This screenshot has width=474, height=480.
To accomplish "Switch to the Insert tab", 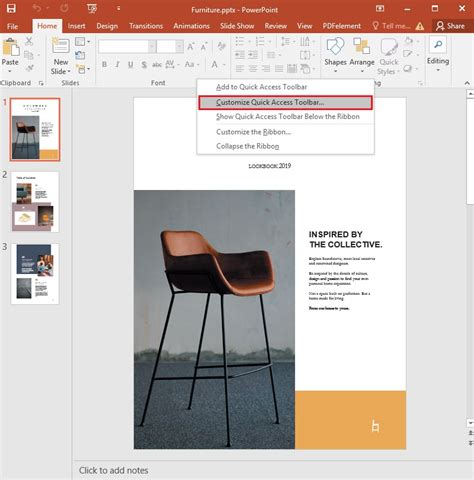I will [76, 26].
